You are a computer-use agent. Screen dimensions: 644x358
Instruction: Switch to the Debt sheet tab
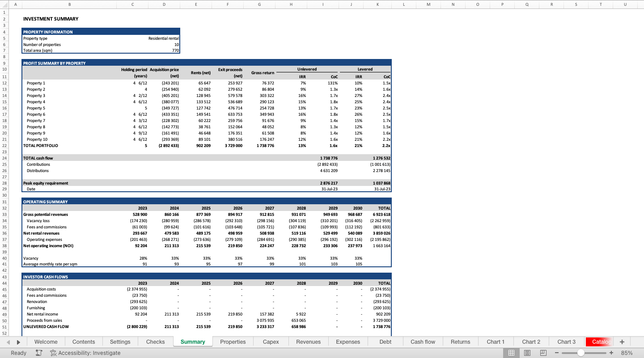[x=386, y=342]
